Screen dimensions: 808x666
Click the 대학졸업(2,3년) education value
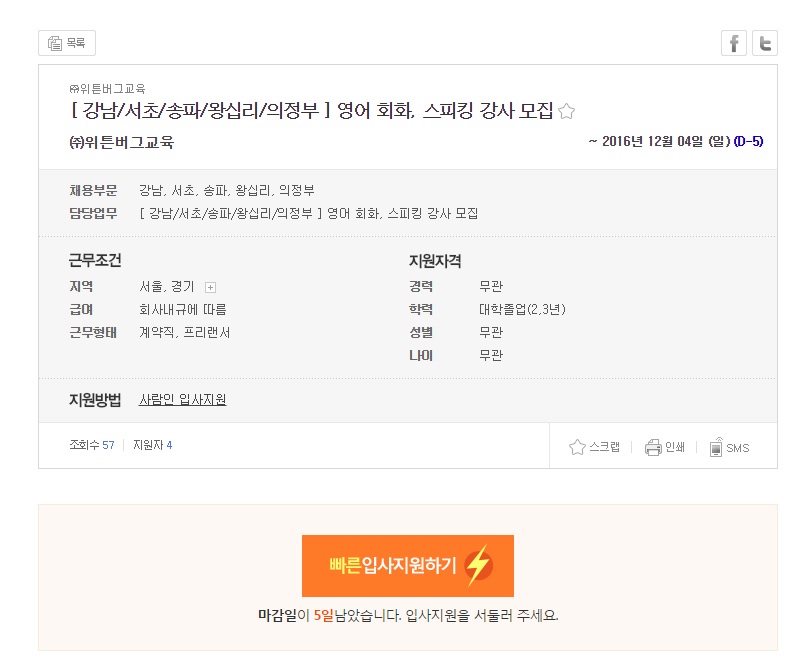523,309
